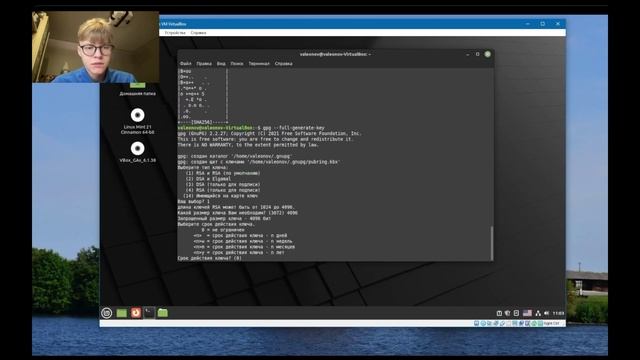Click the '0 = не ограничен' line
The image size is (640, 360).
pyautogui.click(x=223, y=230)
